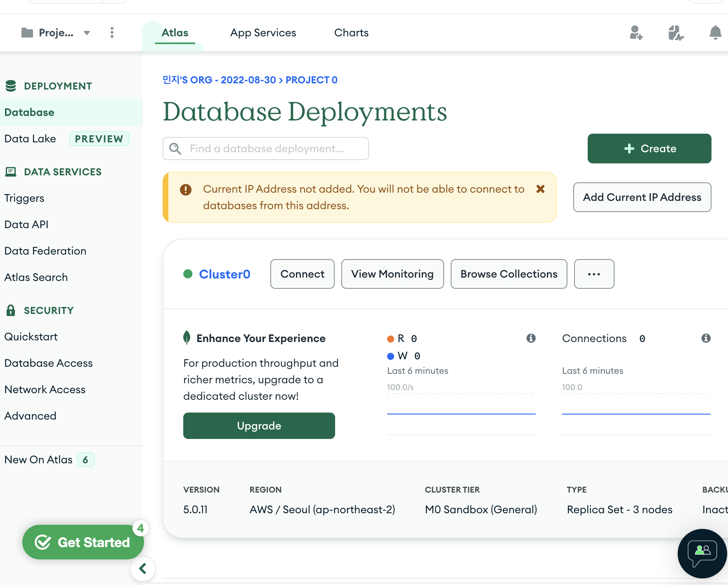Switch to the Charts tab
The height and width of the screenshot is (585, 728).
coord(351,33)
